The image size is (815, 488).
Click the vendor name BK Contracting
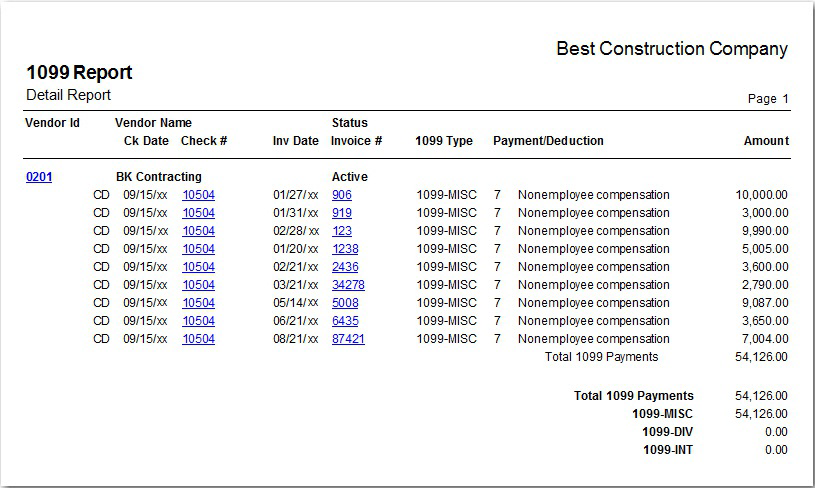159,177
